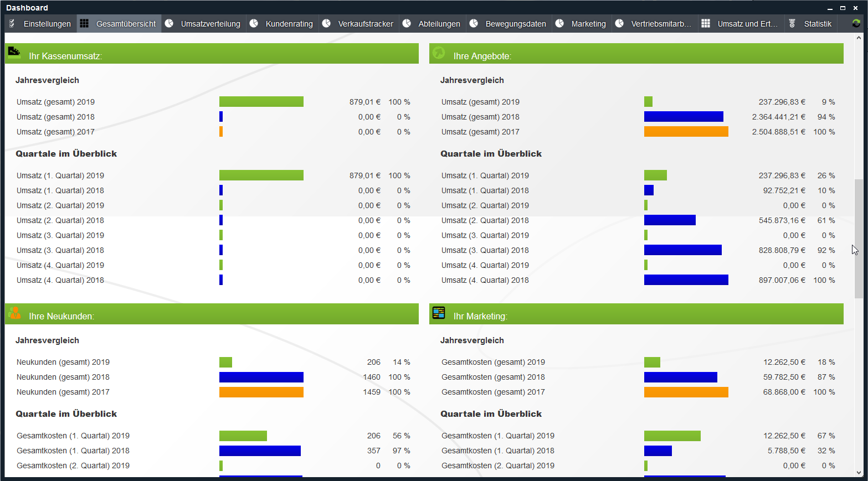The image size is (868, 481).
Task: Click the 'Neukunden (gesamt) 2019' row label
Action: tap(63, 362)
